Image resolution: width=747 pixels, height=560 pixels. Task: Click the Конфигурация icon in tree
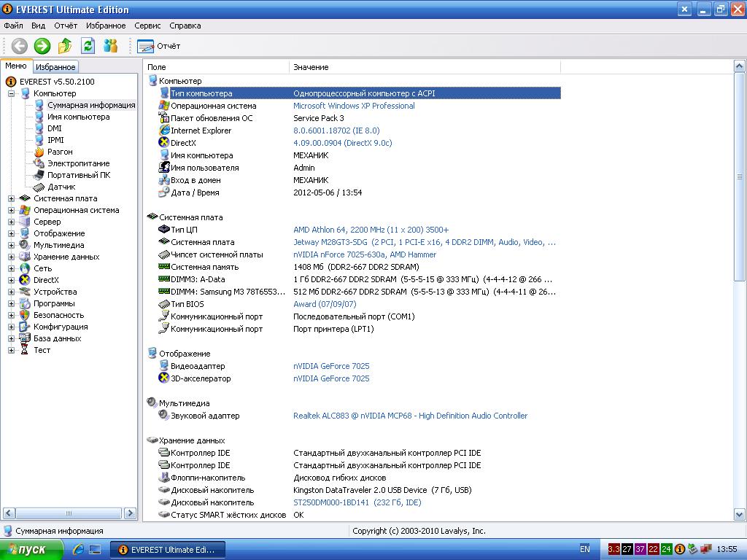[25, 327]
